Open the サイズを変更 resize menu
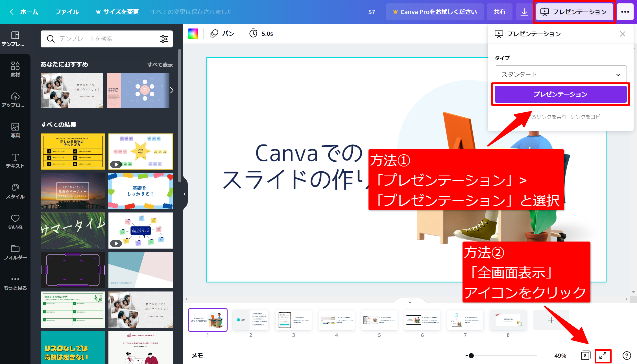 point(117,12)
